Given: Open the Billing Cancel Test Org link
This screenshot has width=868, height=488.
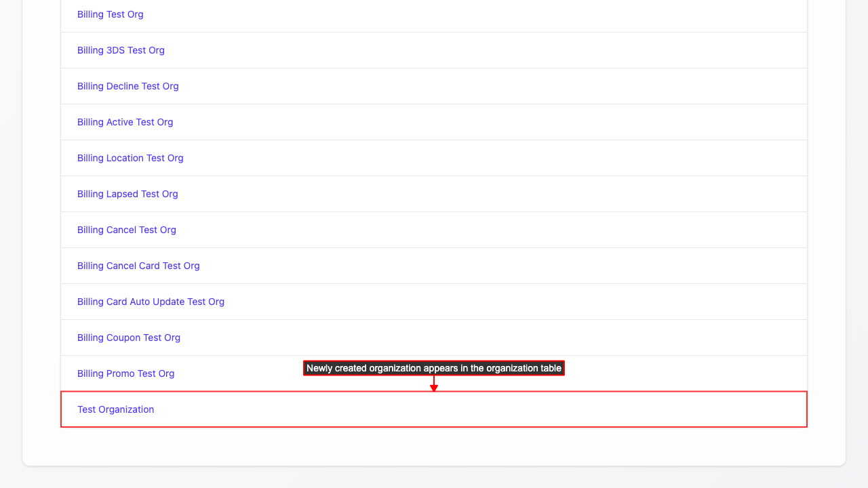Looking at the screenshot, I should [x=126, y=230].
